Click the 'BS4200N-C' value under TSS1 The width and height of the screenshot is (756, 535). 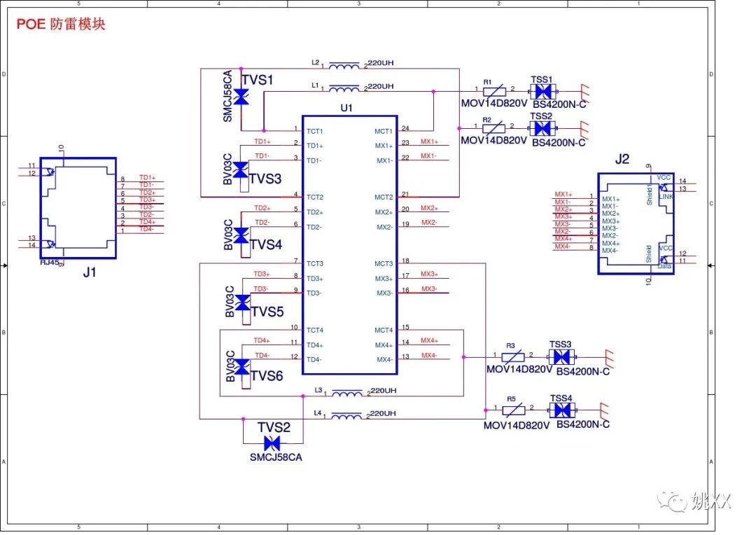tap(559, 104)
